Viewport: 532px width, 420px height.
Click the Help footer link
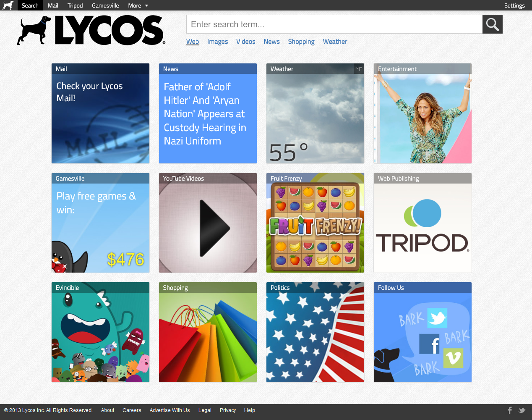pyautogui.click(x=250, y=410)
